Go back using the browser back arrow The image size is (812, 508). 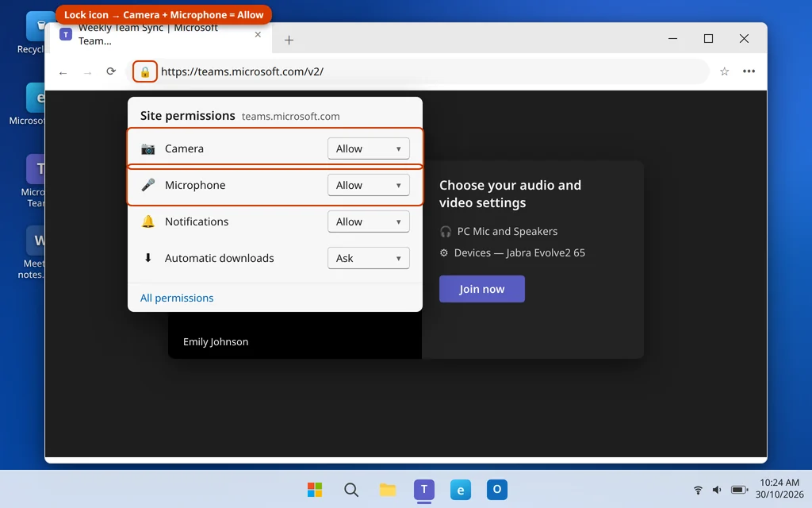point(63,72)
